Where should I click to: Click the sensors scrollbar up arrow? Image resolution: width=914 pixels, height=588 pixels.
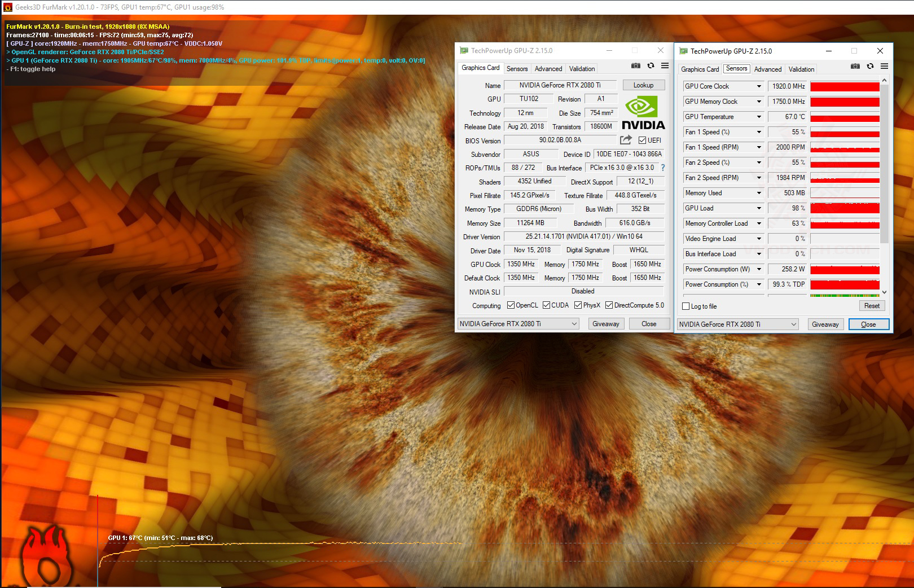pyautogui.click(x=884, y=81)
